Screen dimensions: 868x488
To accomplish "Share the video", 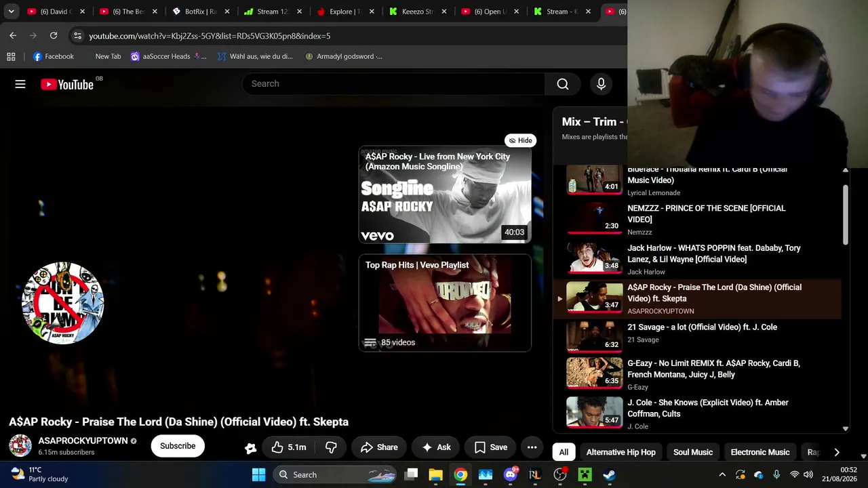I will pyautogui.click(x=379, y=447).
